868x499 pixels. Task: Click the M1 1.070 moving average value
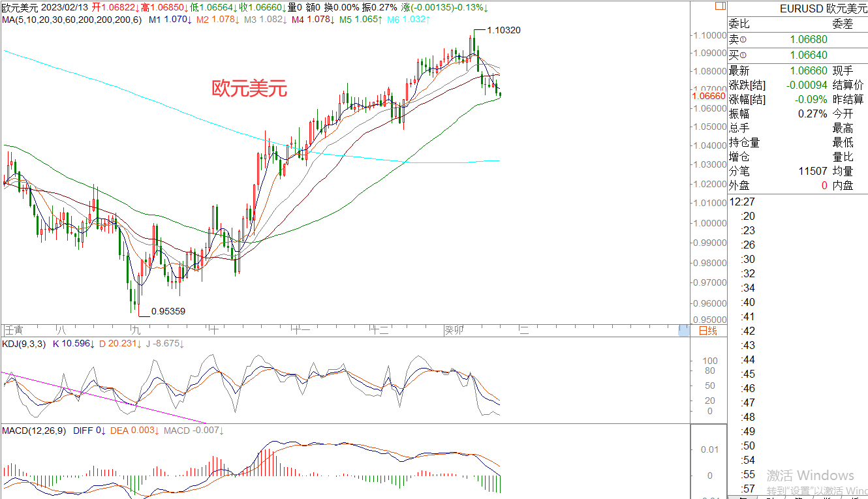pyautogui.click(x=170, y=20)
